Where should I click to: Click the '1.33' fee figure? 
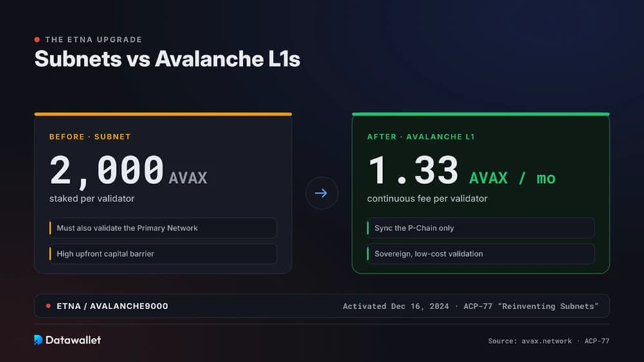413,170
